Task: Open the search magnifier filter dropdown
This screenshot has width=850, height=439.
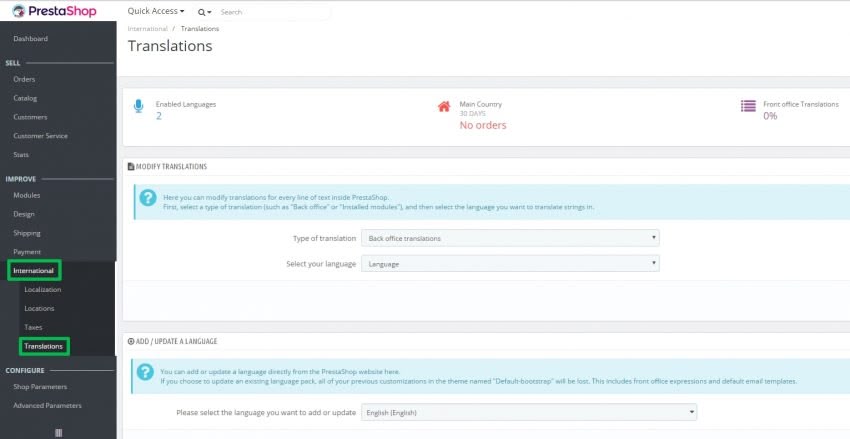Action: (204, 12)
